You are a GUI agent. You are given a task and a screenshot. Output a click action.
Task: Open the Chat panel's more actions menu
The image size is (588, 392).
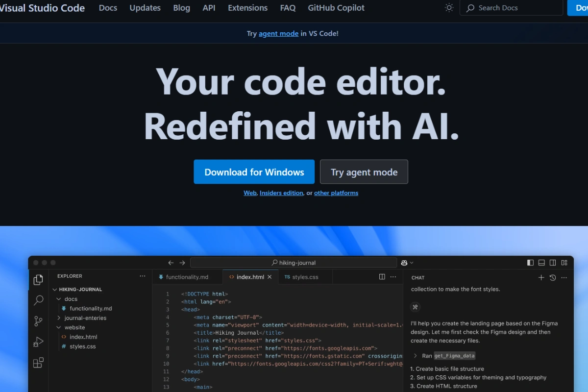pos(564,277)
